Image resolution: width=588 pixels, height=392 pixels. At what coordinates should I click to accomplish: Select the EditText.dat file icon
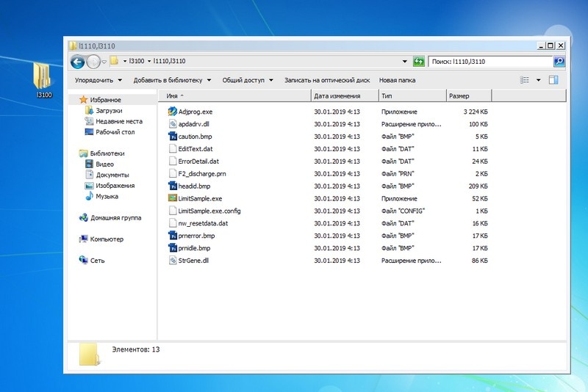173,148
